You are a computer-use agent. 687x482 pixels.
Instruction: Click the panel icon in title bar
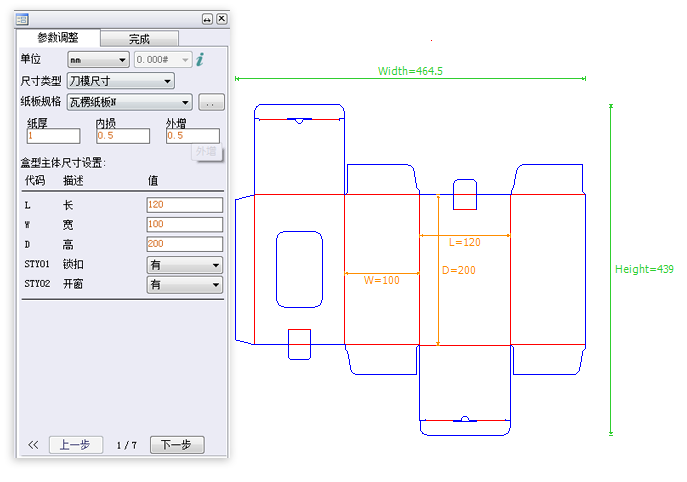pos(22,19)
